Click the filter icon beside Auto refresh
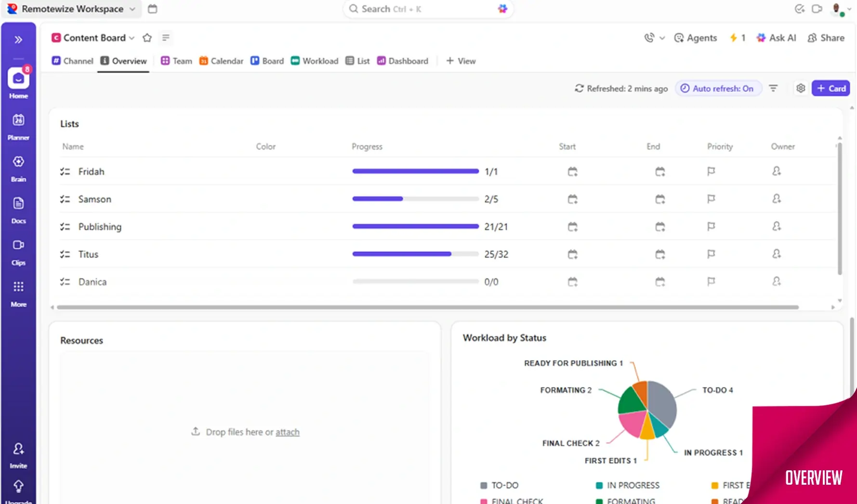 (x=773, y=89)
